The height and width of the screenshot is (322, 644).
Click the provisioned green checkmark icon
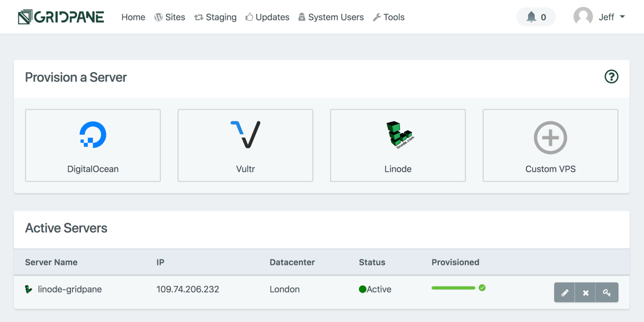(482, 288)
